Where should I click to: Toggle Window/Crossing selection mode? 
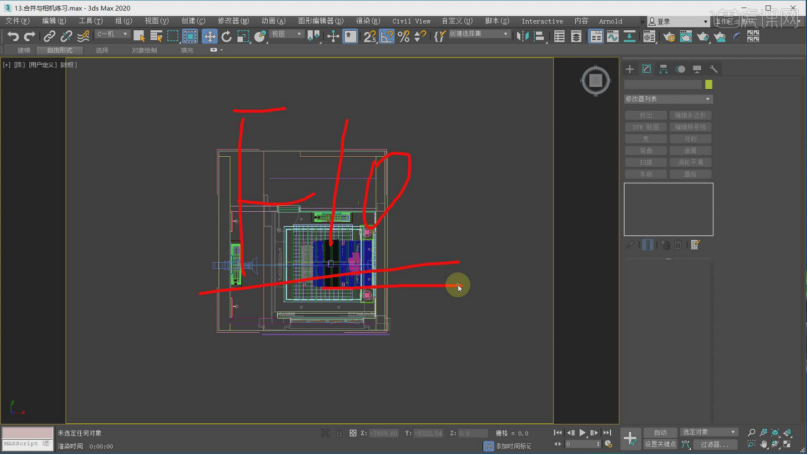[x=190, y=36]
